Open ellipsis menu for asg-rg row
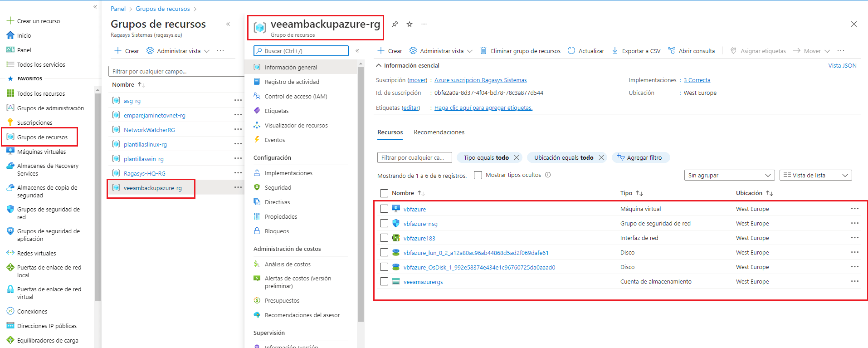The width and height of the screenshot is (868, 348). [x=238, y=100]
